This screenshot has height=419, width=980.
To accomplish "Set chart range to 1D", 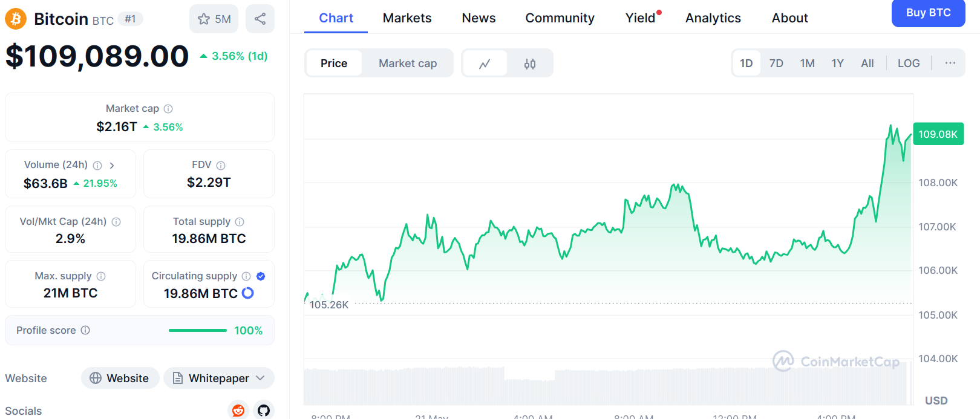I will point(746,63).
